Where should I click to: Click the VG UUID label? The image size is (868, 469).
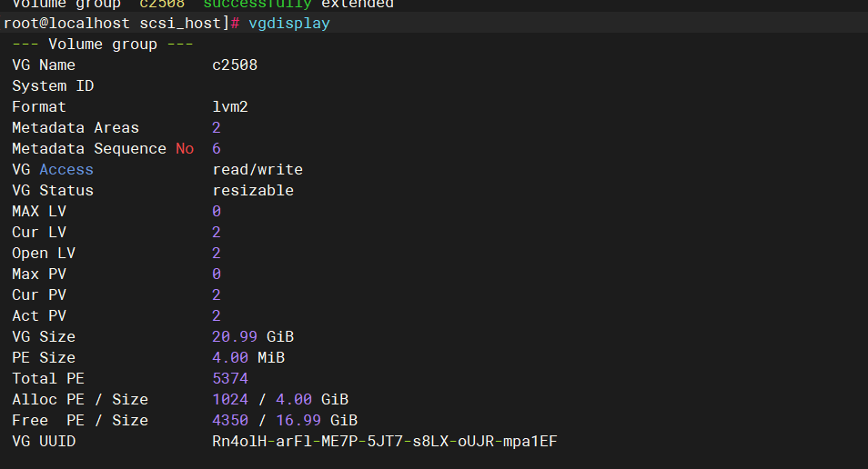[44, 442]
